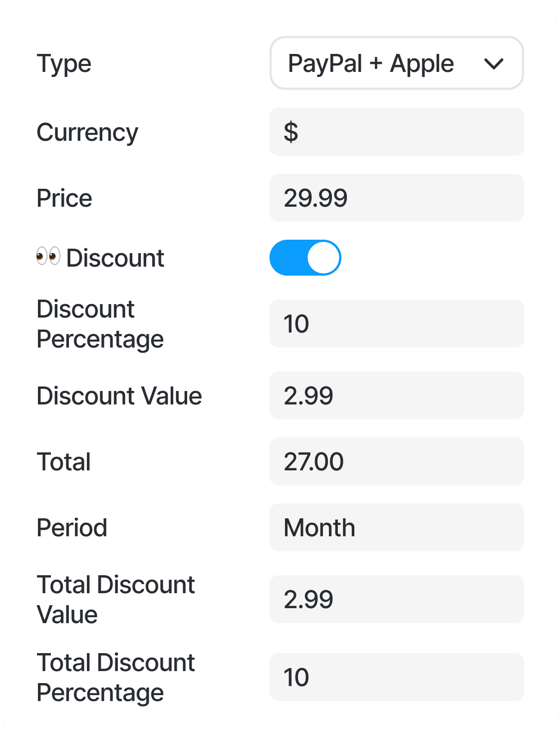The height and width of the screenshot is (743, 560).
Task: Click the Total label text
Action: tap(64, 462)
